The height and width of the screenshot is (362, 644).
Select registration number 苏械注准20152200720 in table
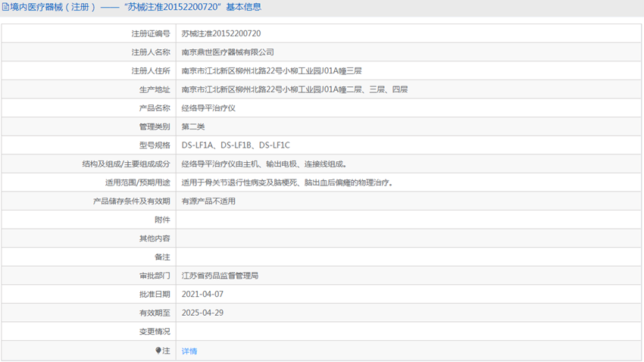click(221, 33)
